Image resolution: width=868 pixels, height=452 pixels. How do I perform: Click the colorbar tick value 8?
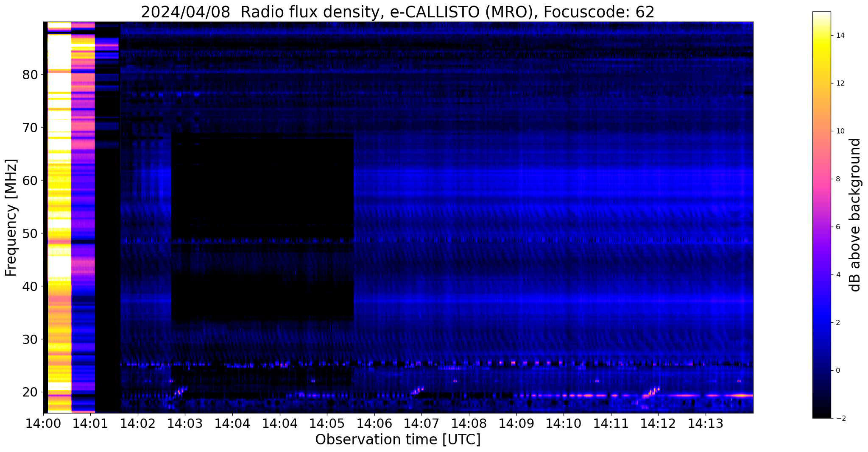tap(837, 179)
